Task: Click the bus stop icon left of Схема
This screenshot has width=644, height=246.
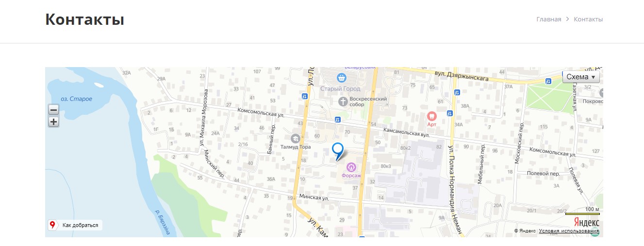Action: click(x=548, y=81)
